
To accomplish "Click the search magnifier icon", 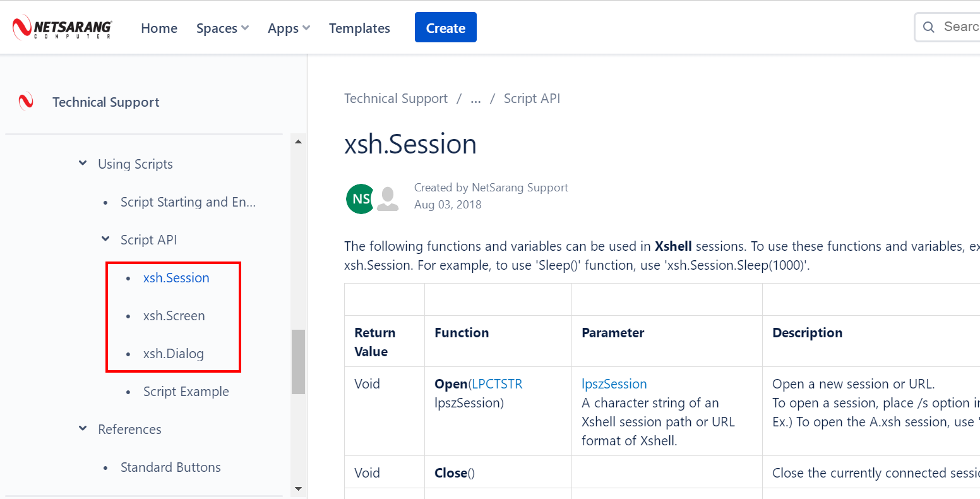I will [x=929, y=27].
